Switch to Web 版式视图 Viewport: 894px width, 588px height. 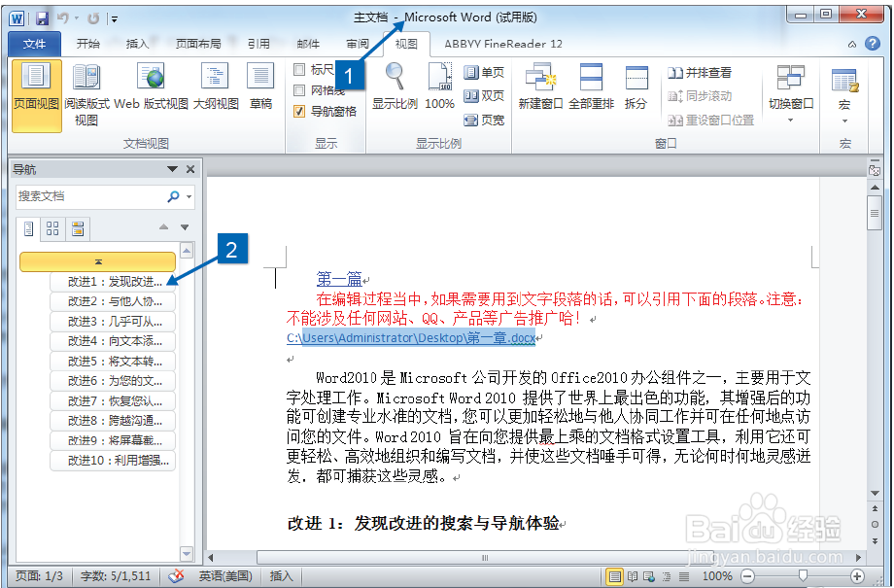[x=151, y=88]
